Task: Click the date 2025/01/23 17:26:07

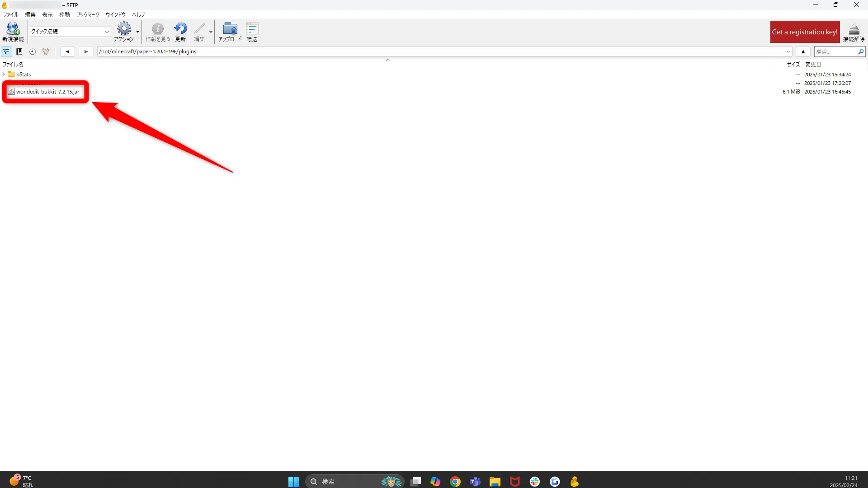Action: pyautogui.click(x=827, y=83)
